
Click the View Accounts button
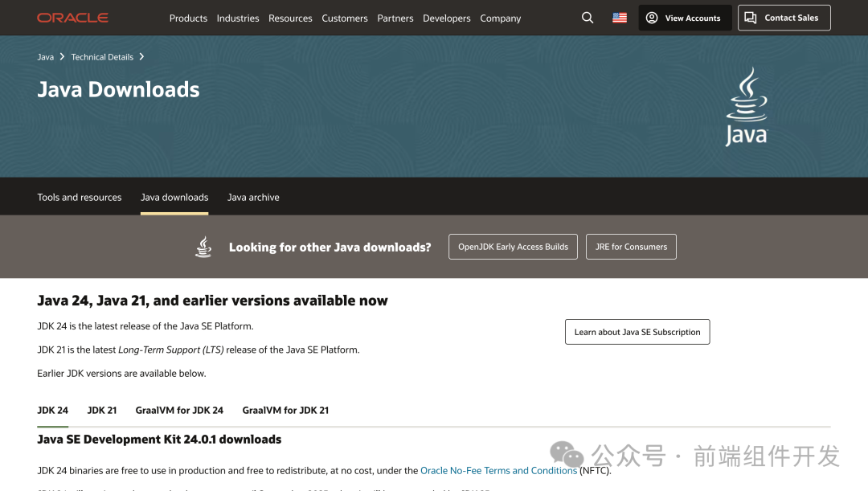tap(685, 18)
